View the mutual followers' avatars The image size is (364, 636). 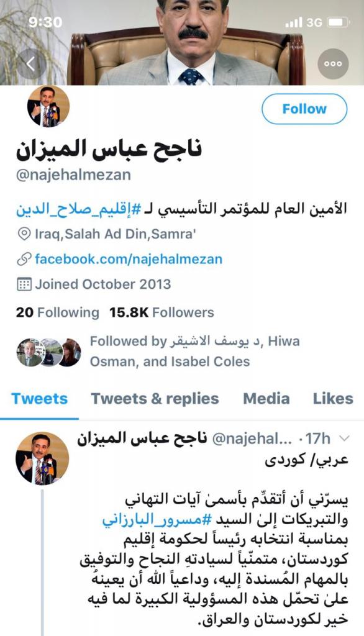(48, 352)
